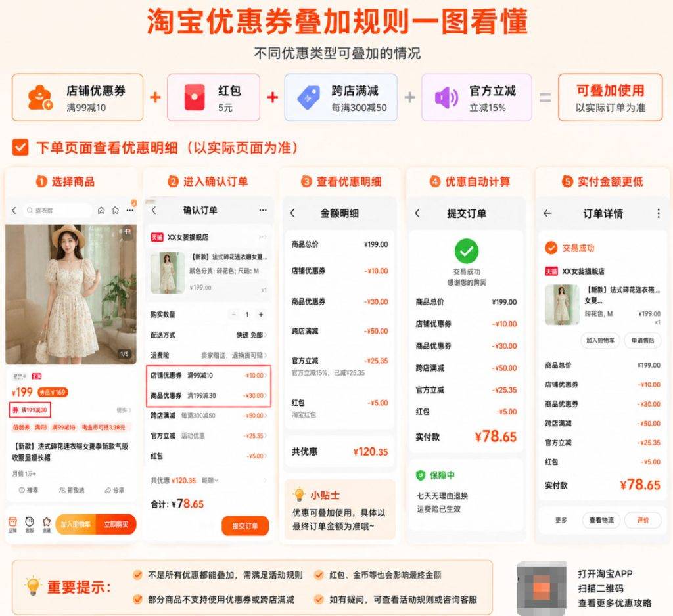Screen dimensions: 673x616
Task: Click the 淘金币可抵3.98元 tag
Action: (x=103, y=428)
